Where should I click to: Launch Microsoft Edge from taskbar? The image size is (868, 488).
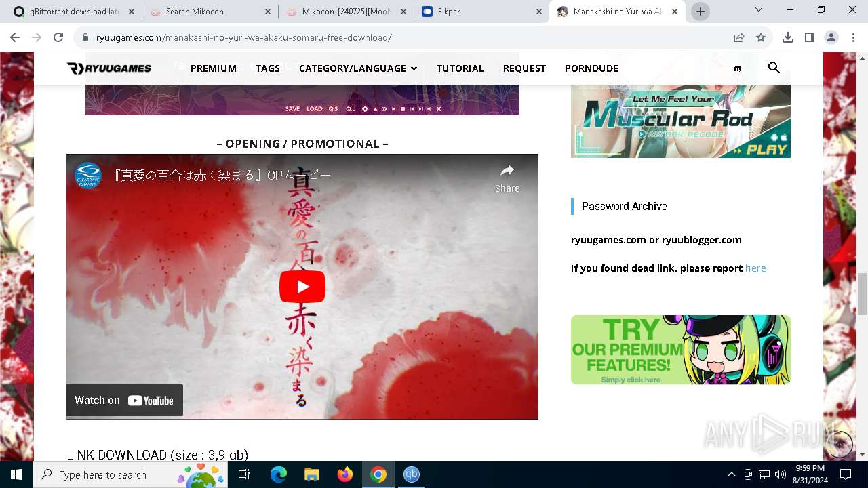278,474
